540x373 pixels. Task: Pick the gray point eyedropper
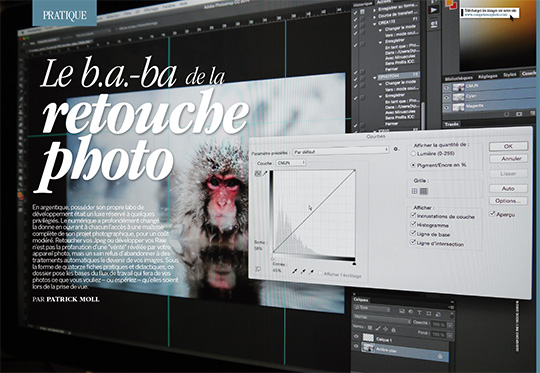[x=303, y=272]
